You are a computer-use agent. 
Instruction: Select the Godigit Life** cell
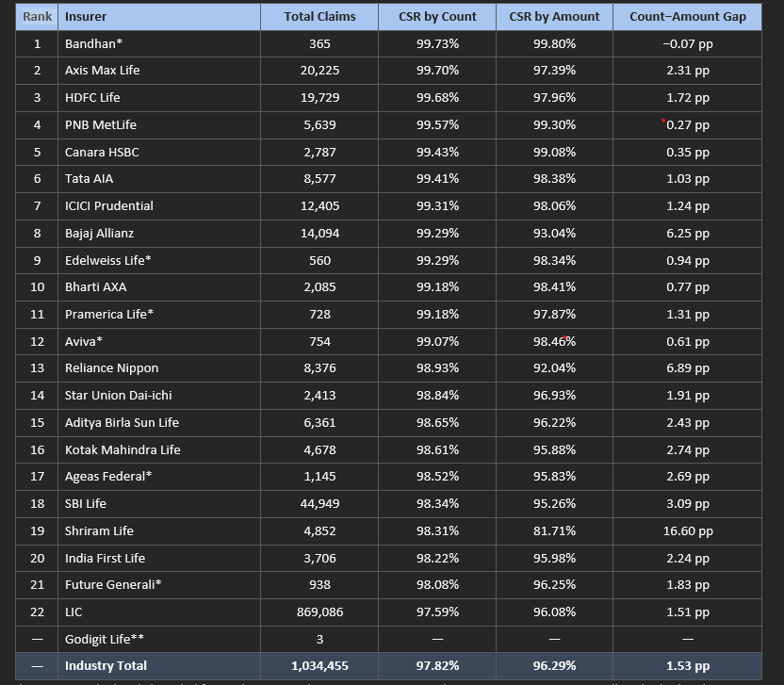pyautogui.click(x=159, y=640)
